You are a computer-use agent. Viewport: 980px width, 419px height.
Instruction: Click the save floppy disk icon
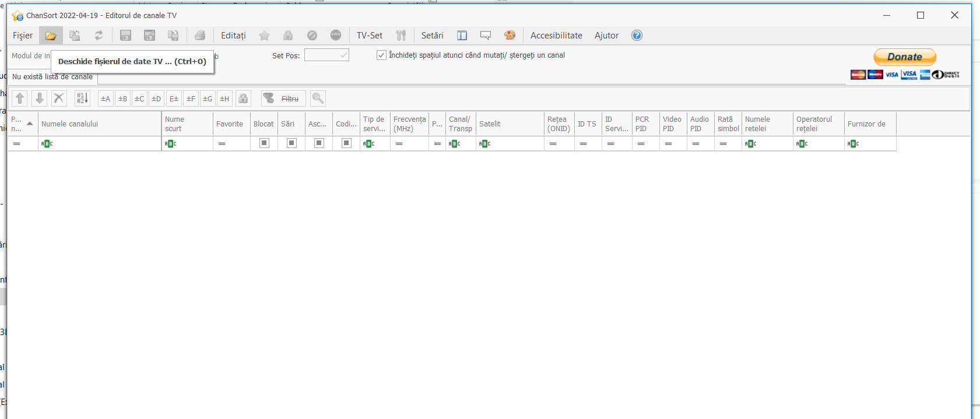125,36
